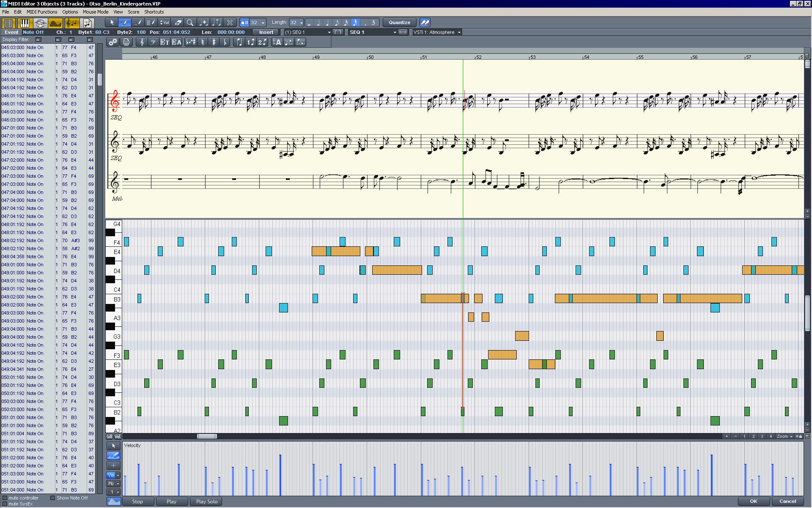Select the eraser tool

tap(178, 22)
